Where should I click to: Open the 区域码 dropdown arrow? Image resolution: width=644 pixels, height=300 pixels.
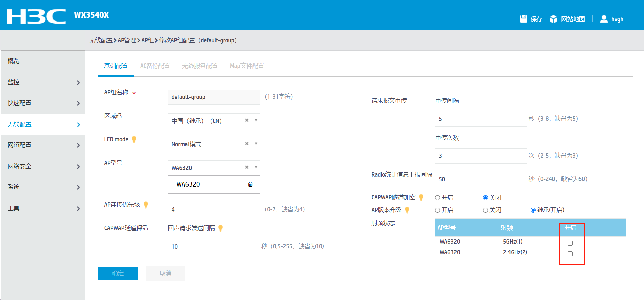(x=256, y=120)
